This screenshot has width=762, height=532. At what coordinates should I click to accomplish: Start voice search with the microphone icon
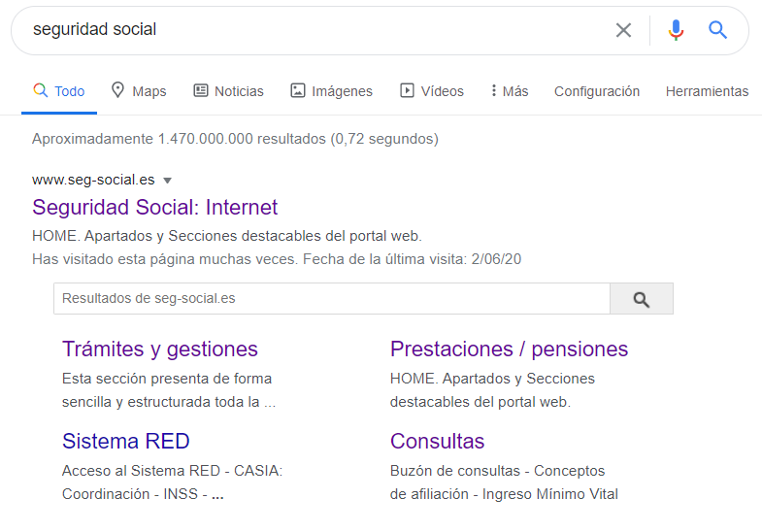[676, 30]
